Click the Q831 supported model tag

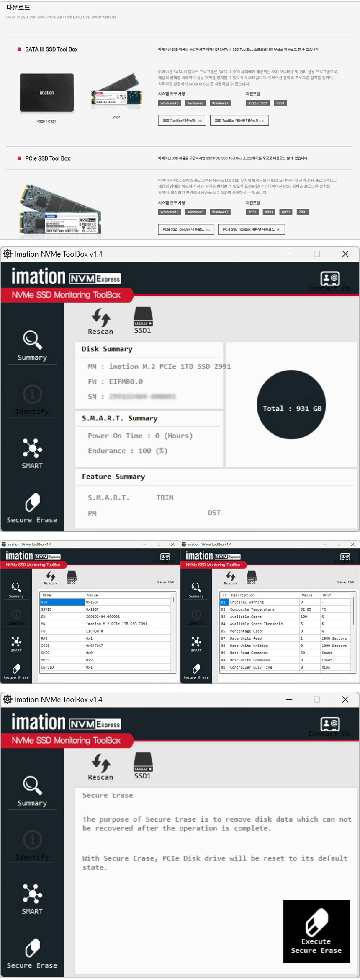coord(286,212)
